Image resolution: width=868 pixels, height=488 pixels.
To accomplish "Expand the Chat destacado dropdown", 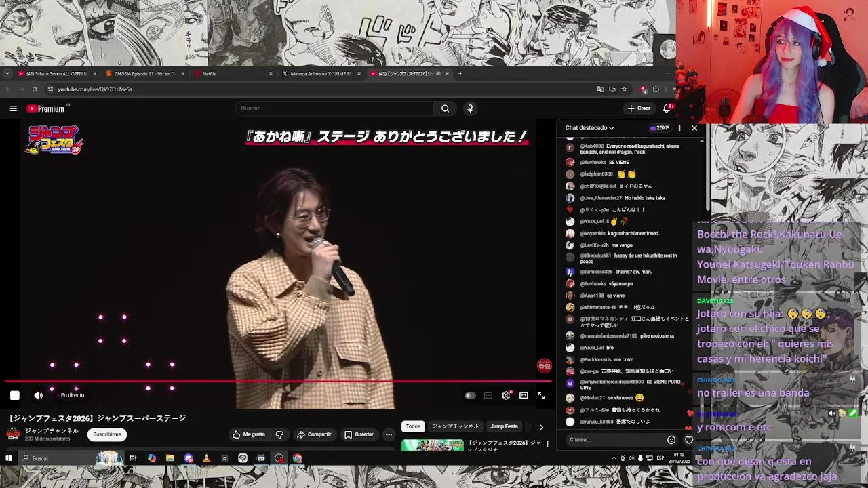I will tap(589, 128).
